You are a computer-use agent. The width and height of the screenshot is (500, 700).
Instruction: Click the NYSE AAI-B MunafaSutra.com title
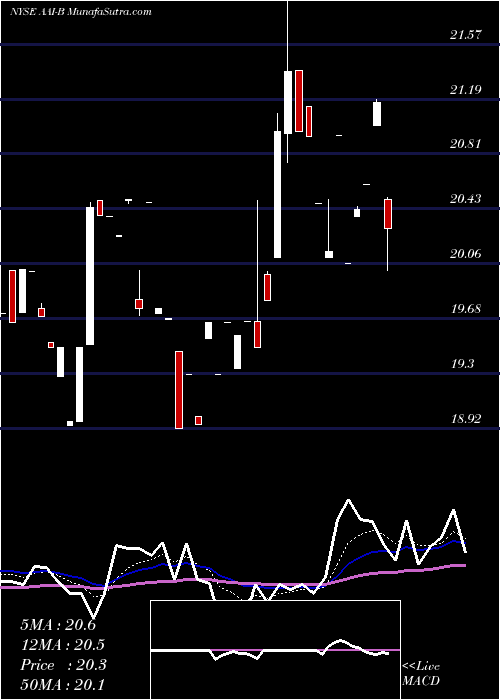(x=81, y=12)
